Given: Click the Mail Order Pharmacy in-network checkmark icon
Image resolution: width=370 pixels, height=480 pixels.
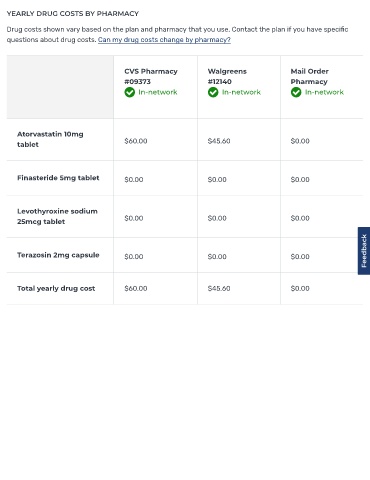Looking at the screenshot, I should pyautogui.click(x=296, y=92).
